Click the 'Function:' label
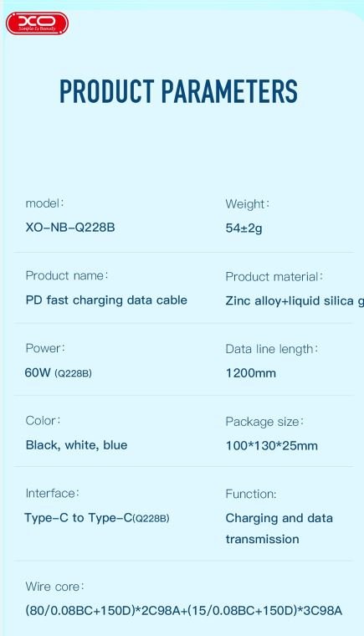The width and height of the screenshot is (364, 636). click(251, 494)
